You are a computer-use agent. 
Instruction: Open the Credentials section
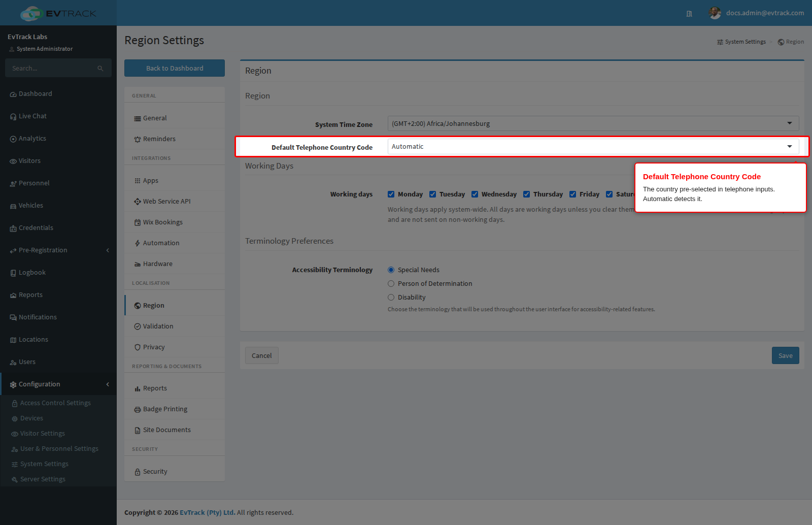pyautogui.click(x=58, y=228)
